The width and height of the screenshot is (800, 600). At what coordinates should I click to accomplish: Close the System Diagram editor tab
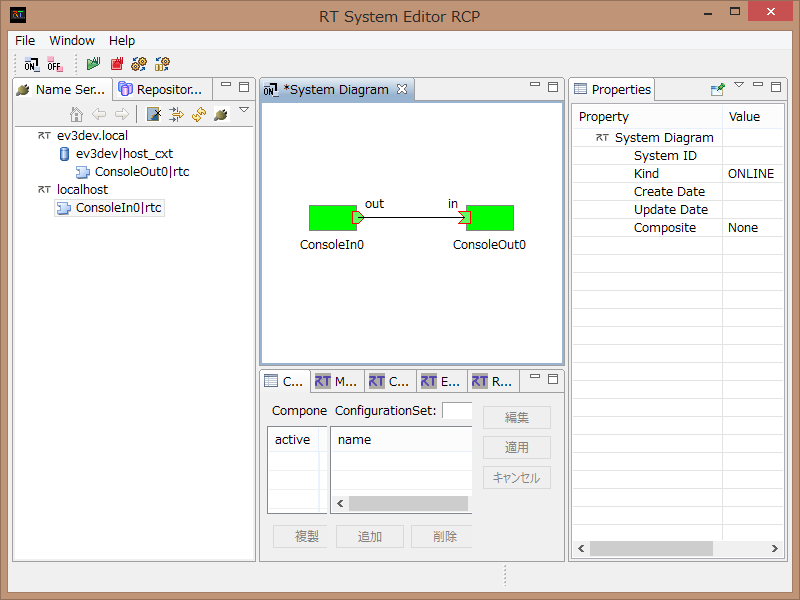click(x=402, y=89)
